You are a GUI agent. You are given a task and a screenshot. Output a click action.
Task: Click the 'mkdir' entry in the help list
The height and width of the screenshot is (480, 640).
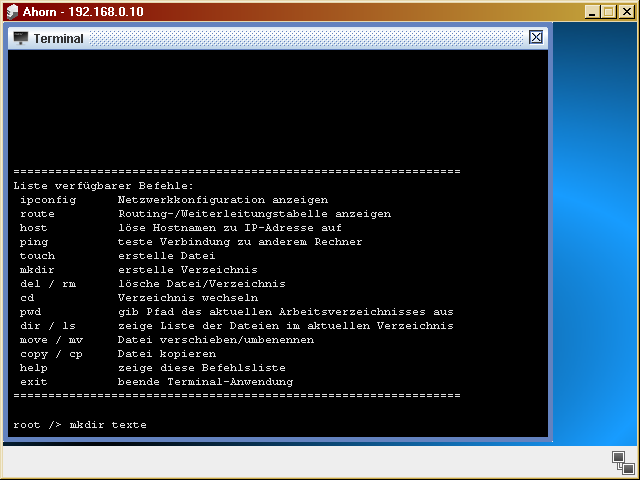(37, 270)
